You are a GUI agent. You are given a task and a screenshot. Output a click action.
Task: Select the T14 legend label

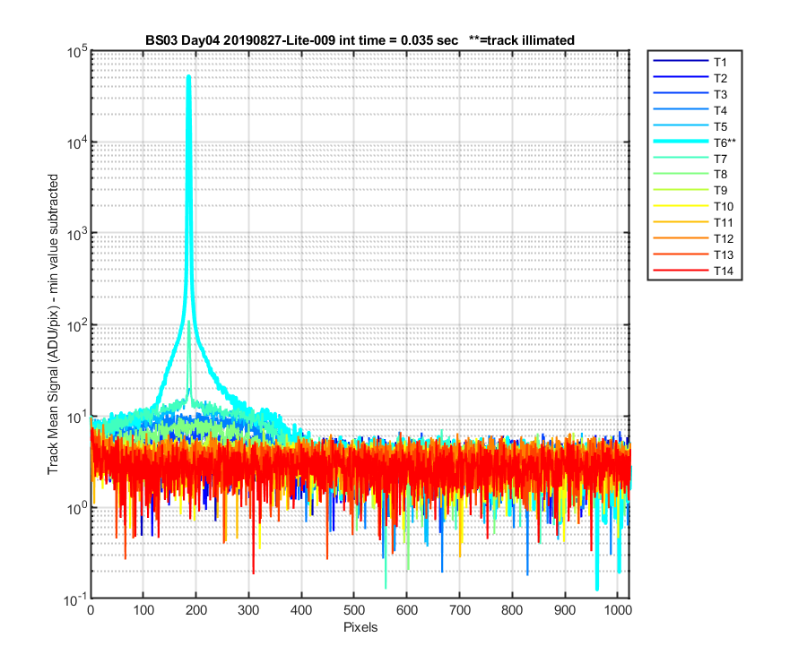(x=723, y=271)
